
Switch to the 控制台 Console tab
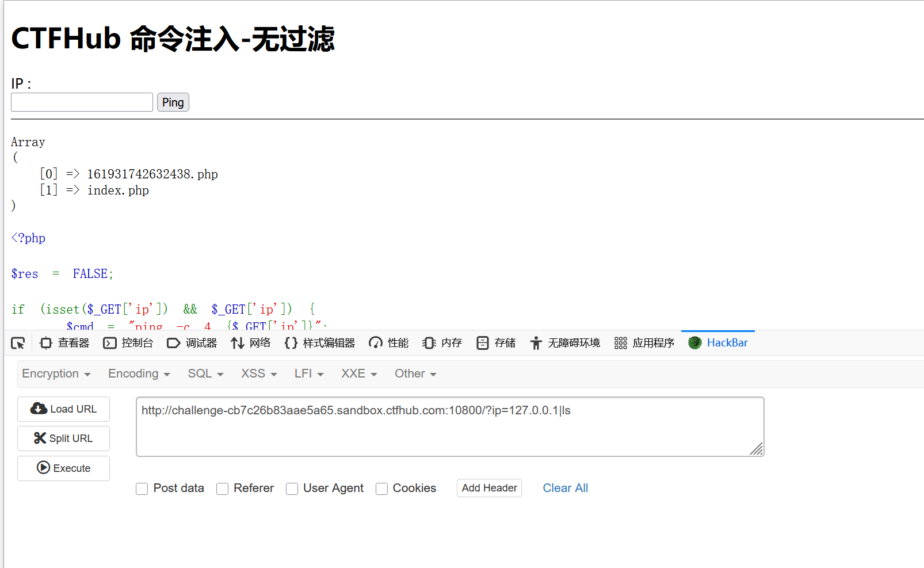[x=128, y=343]
